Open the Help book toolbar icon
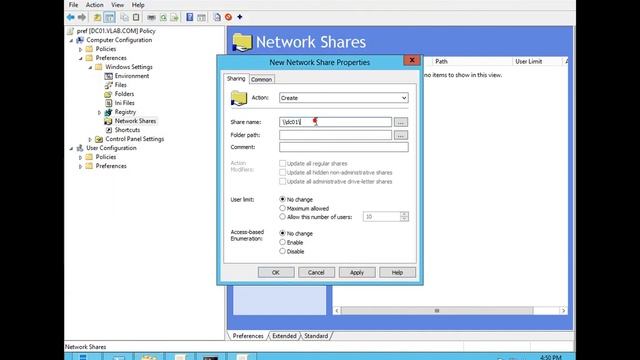640x360 pixels. pyautogui.click(x=190, y=17)
